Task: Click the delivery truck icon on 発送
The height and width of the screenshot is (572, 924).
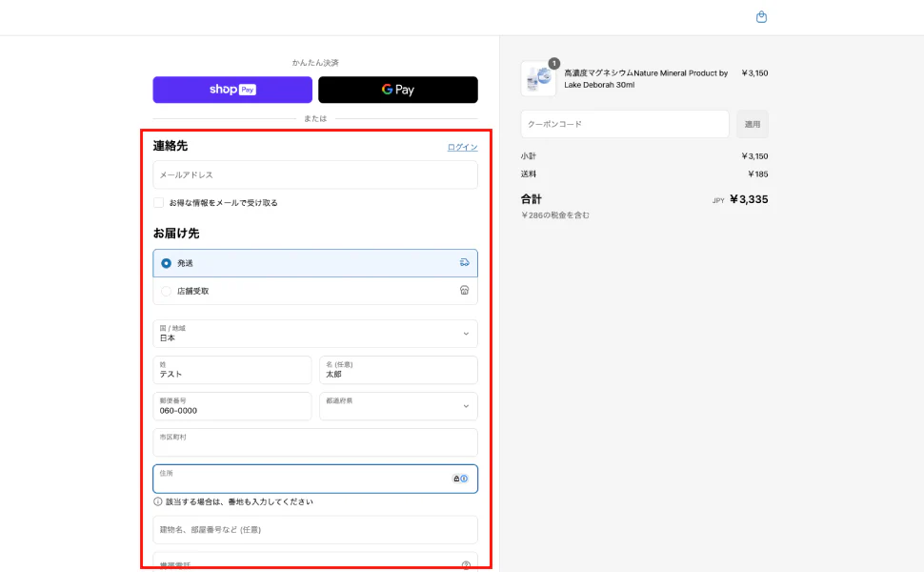Action: pos(465,262)
